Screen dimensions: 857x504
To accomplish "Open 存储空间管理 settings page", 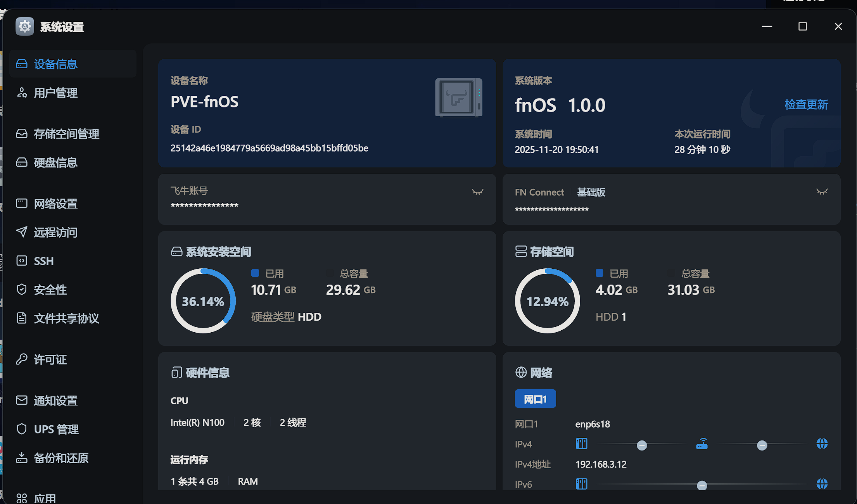I will pyautogui.click(x=66, y=134).
